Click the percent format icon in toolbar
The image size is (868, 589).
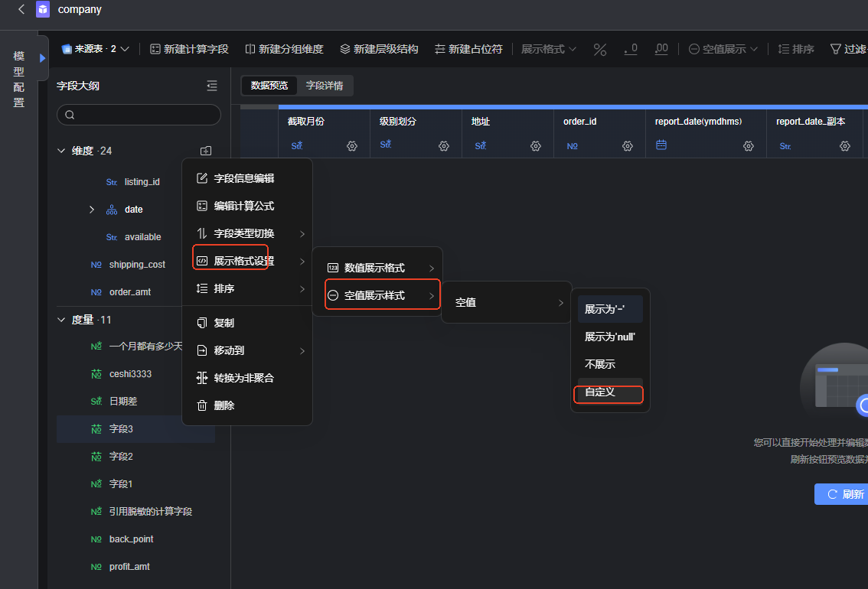pos(600,49)
